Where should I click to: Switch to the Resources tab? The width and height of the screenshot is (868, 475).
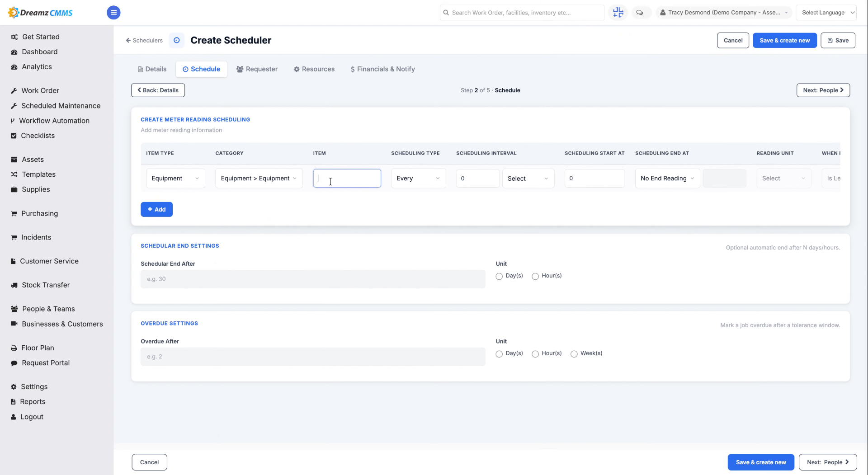[x=314, y=69]
